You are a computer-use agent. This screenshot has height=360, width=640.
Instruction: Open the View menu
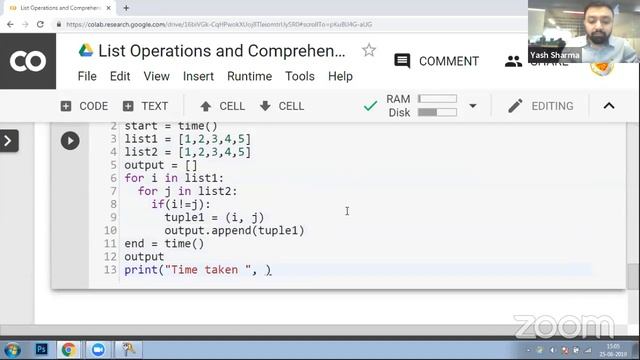156,76
